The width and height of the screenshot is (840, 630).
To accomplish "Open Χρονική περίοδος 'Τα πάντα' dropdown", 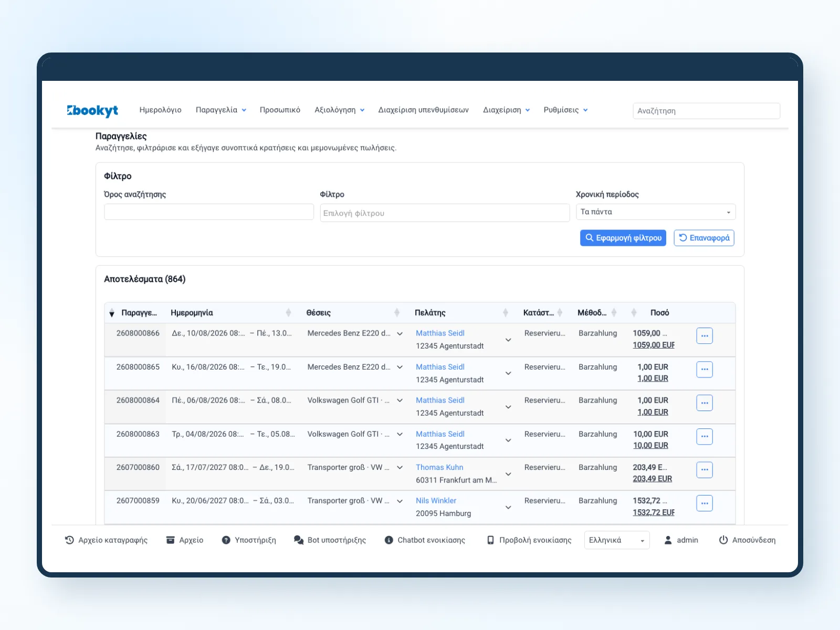I will (x=656, y=212).
